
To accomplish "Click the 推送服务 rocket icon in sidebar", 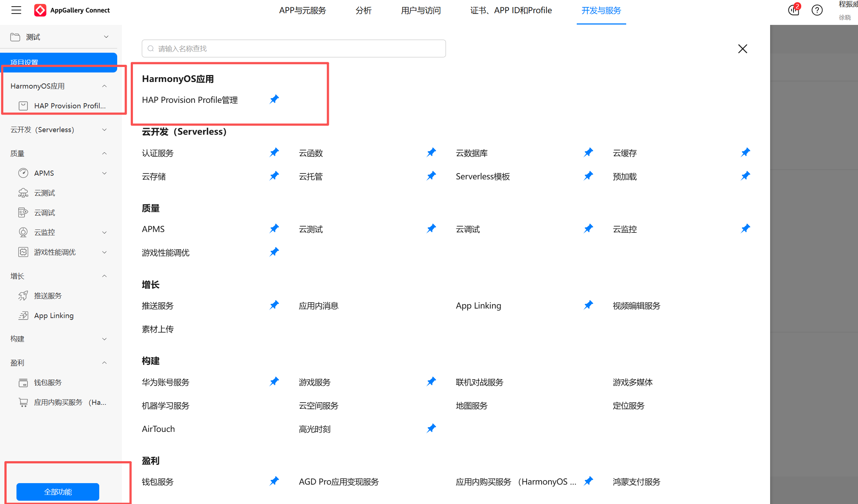I will pyautogui.click(x=23, y=296).
